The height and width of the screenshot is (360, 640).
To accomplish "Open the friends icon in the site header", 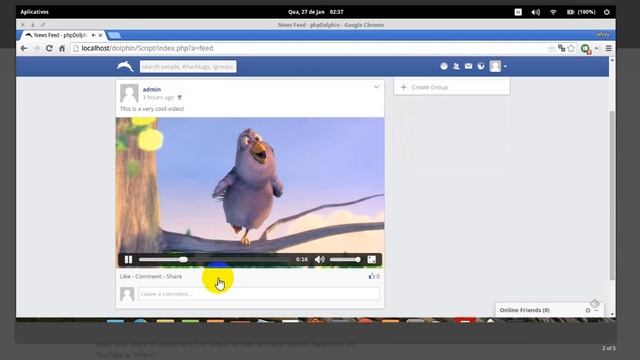I will point(456,66).
